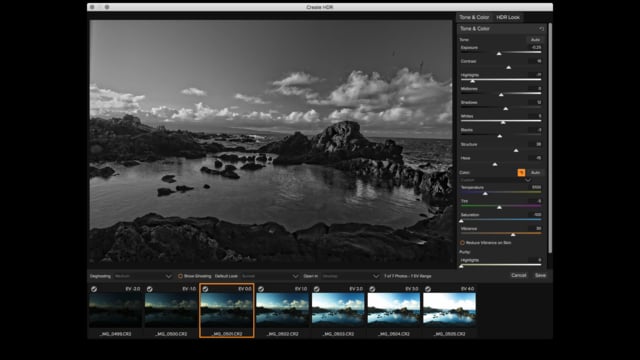Click the Contrast slider handle
Viewport: 640px width, 360px height.
509,67
